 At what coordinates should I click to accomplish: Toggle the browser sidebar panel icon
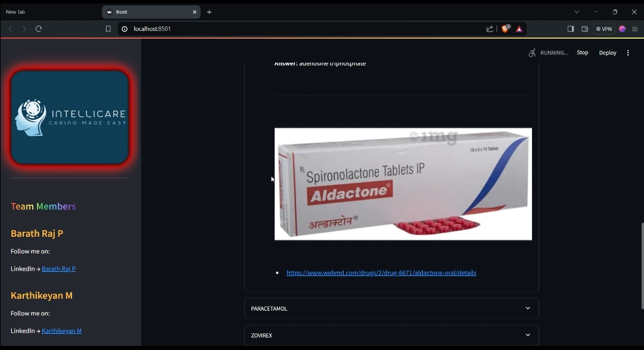click(571, 29)
